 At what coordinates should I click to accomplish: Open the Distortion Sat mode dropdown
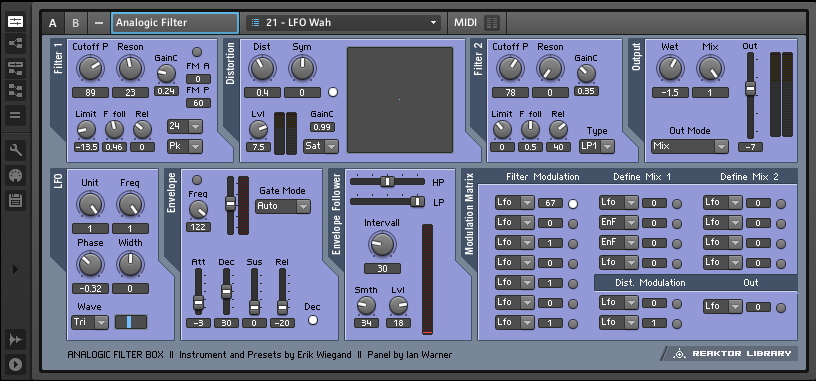tap(321, 146)
